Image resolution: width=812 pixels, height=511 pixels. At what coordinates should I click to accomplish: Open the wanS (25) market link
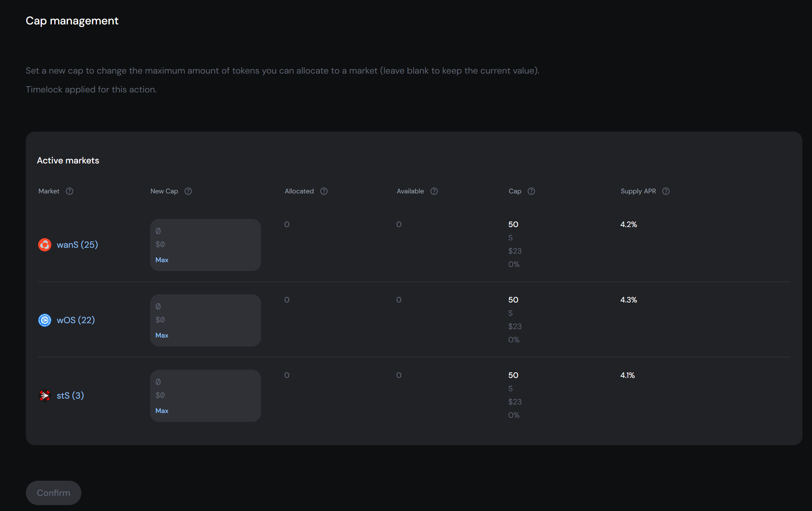click(x=77, y=244)
